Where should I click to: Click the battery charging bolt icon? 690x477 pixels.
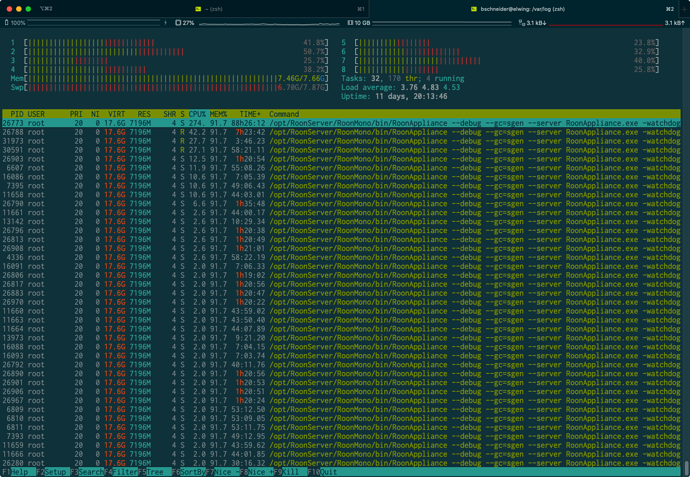tap(165, 22)
